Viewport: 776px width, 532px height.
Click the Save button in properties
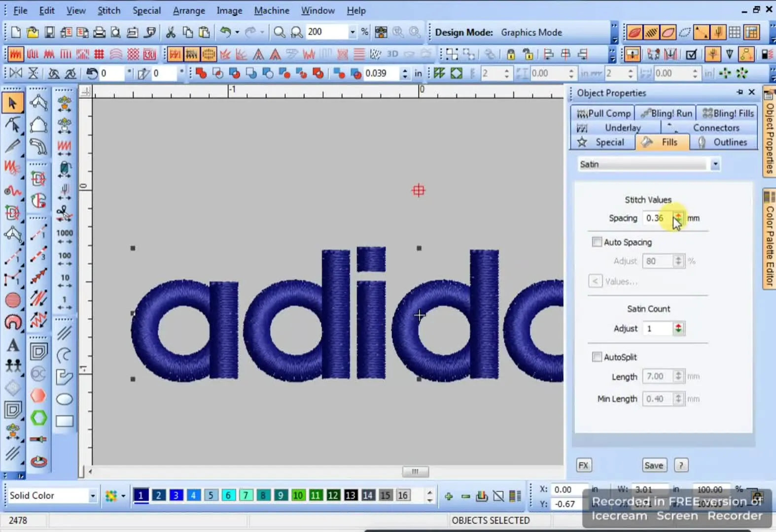(654, 465)
